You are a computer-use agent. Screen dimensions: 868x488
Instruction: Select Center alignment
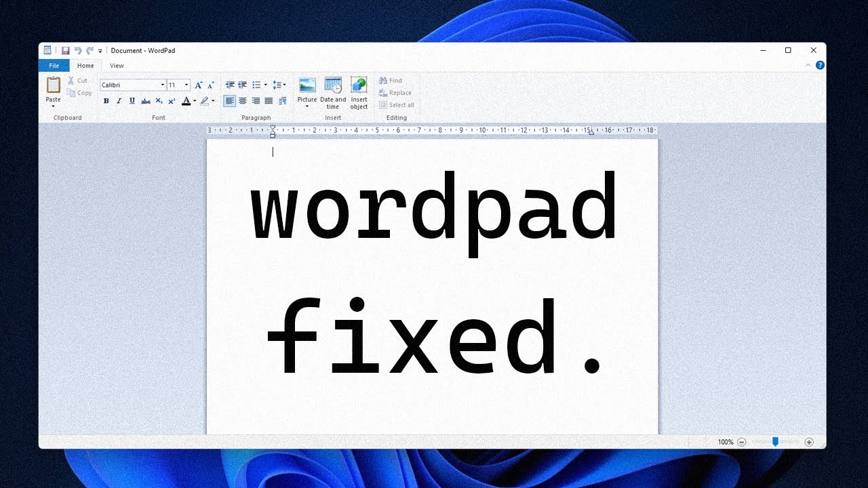[x=243, y=101]
